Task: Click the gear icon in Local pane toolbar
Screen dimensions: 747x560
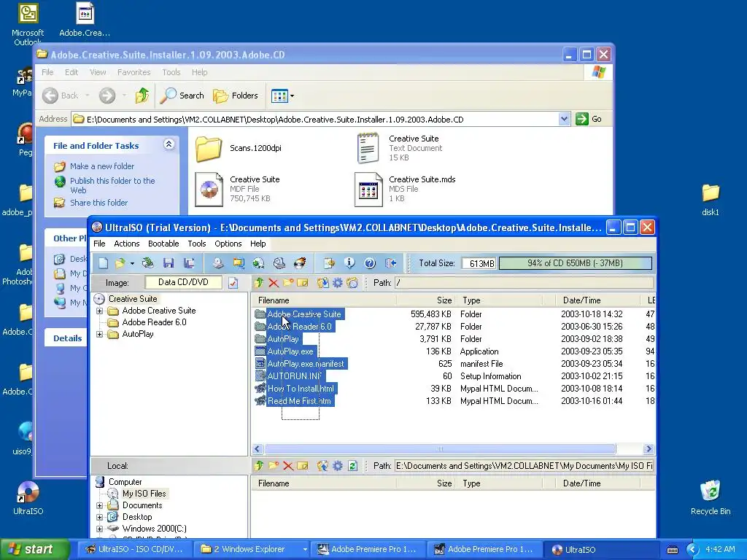Action: 337,466
